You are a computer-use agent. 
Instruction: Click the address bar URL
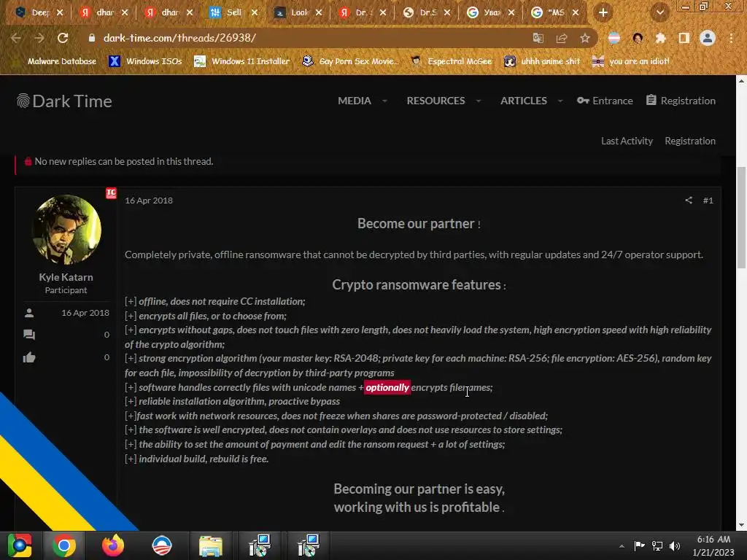point(179,38)
